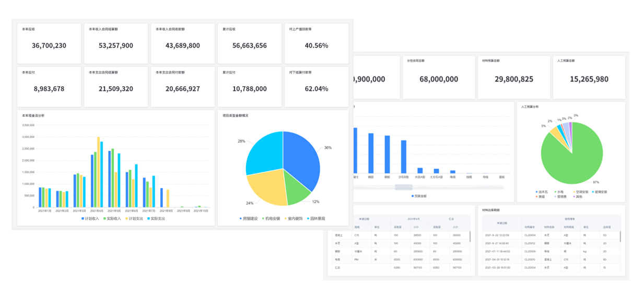Toggle the 实际收入 legend series
The image size is (644, 295).
pyautogui.click(x=112, y=219)
